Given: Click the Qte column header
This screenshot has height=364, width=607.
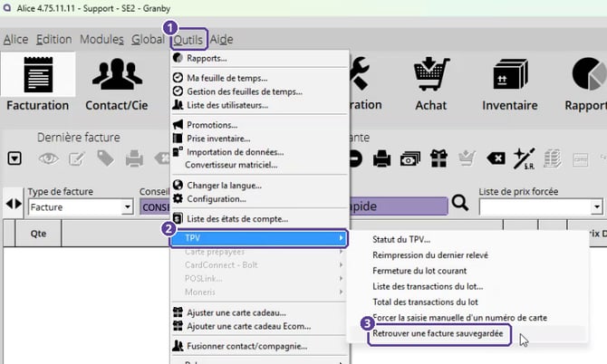Looking at the screenshot, I should tap(38, 234).
